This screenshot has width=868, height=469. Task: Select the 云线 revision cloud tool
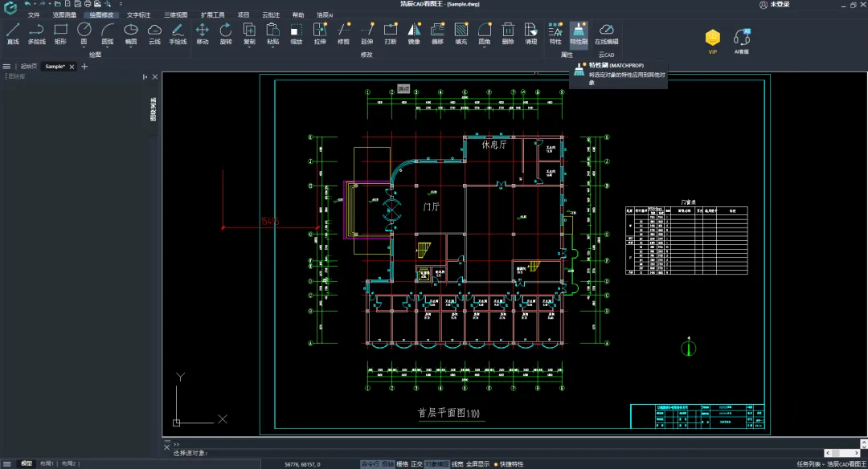coord(154,34)
